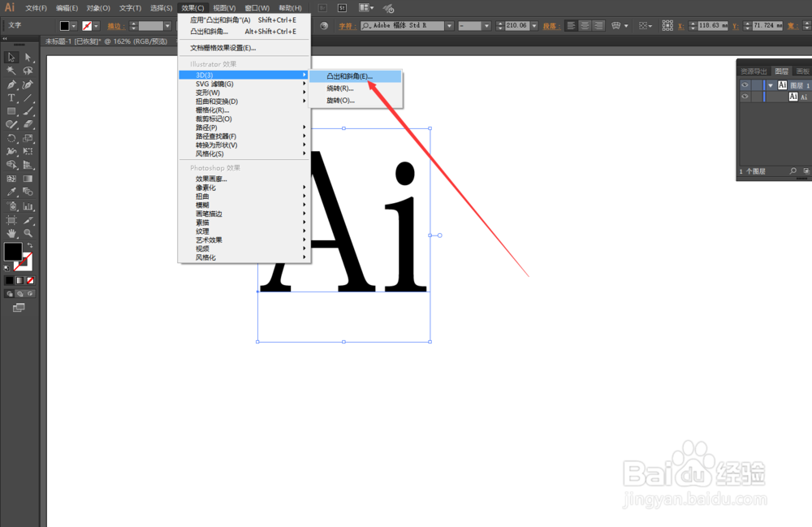
Task: Choose the Eyedropper tool
Action: pos(11,192)
